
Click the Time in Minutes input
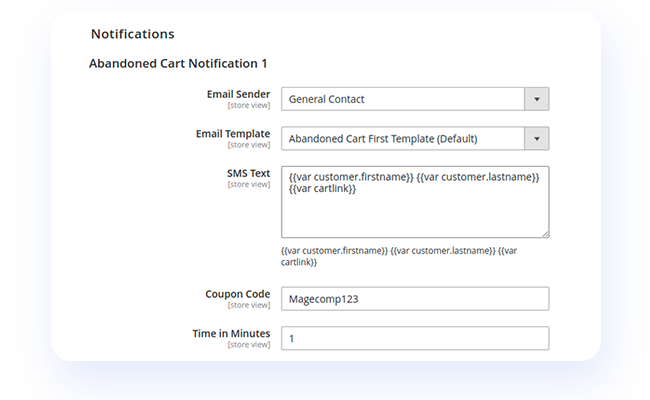[x=414, y=339]
